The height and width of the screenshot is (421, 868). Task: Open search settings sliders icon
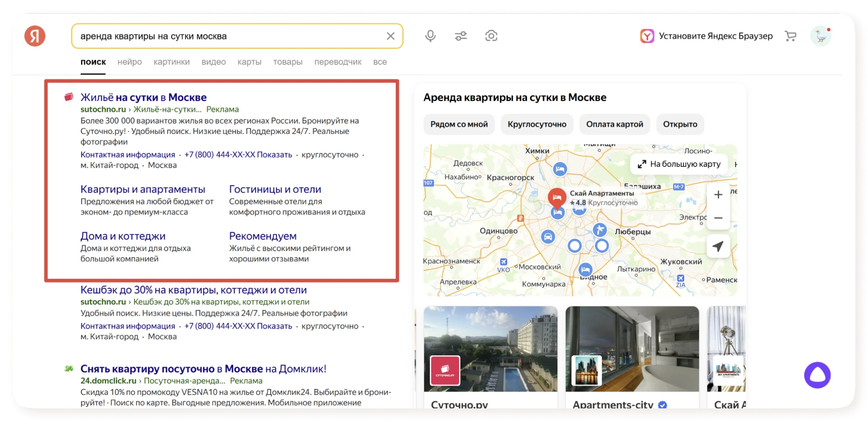(x=461, y=36)
